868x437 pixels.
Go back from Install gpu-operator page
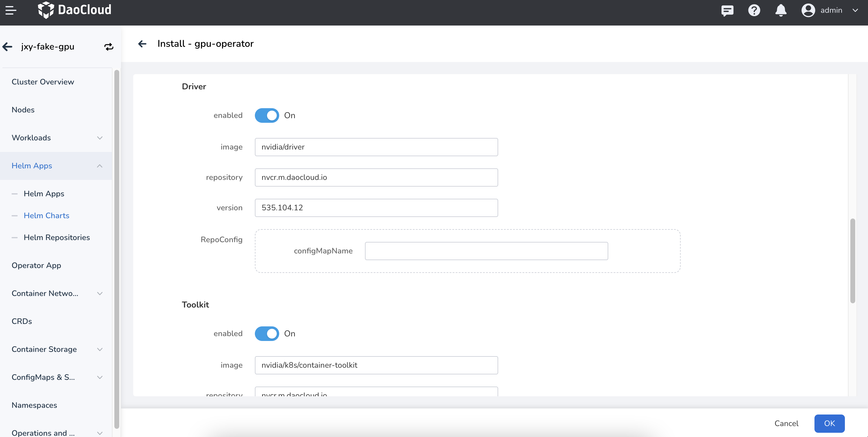click(x=142, y=44)
